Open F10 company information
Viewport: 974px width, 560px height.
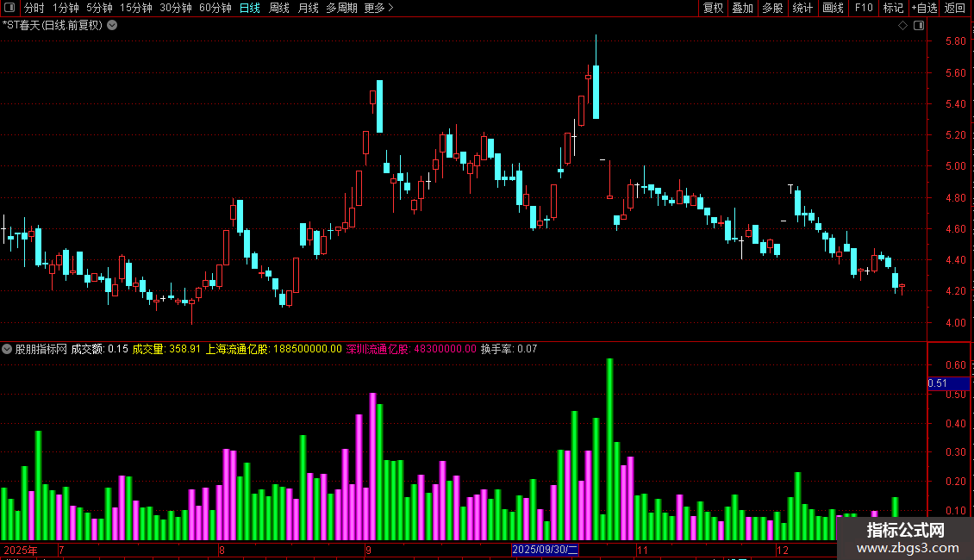click(864, 8)
